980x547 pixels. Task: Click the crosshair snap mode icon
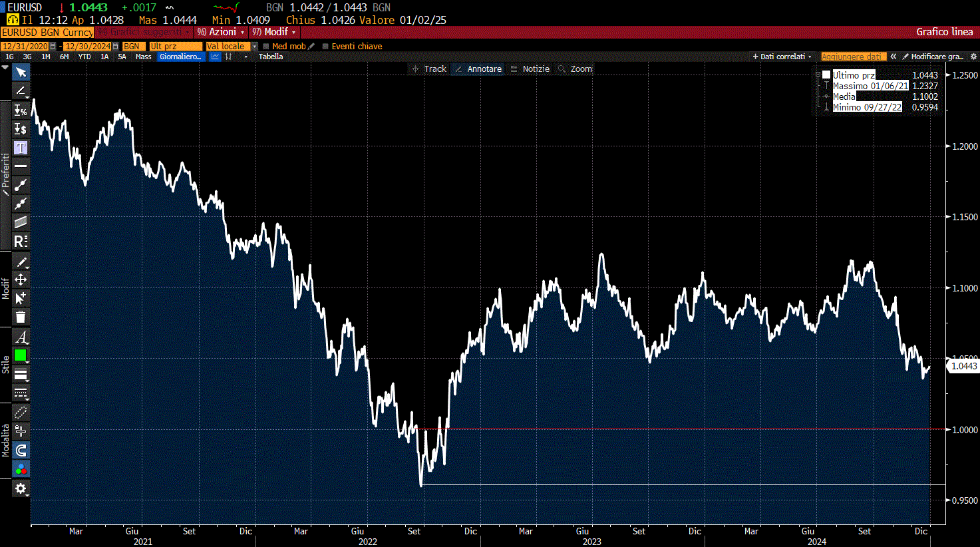(21, 431)
